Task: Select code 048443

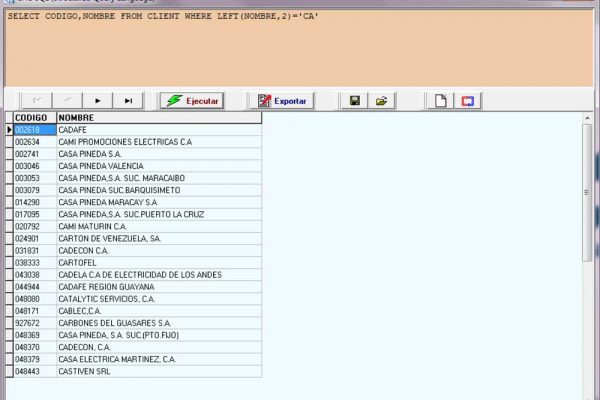Action: pos(35,371)
